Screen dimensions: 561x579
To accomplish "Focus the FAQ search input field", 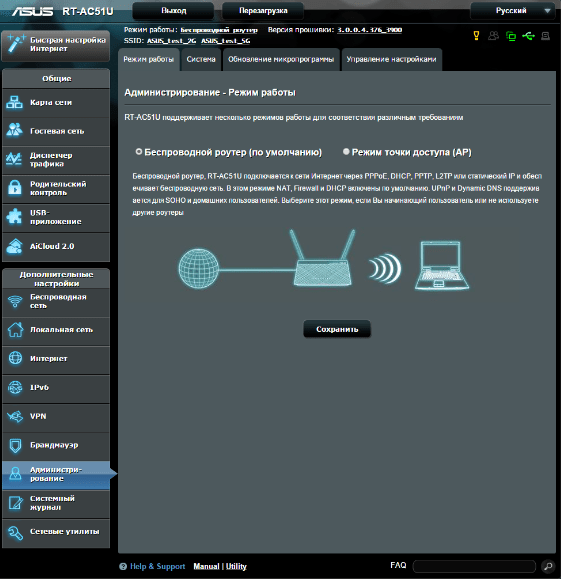I will [x=474, y=566].
